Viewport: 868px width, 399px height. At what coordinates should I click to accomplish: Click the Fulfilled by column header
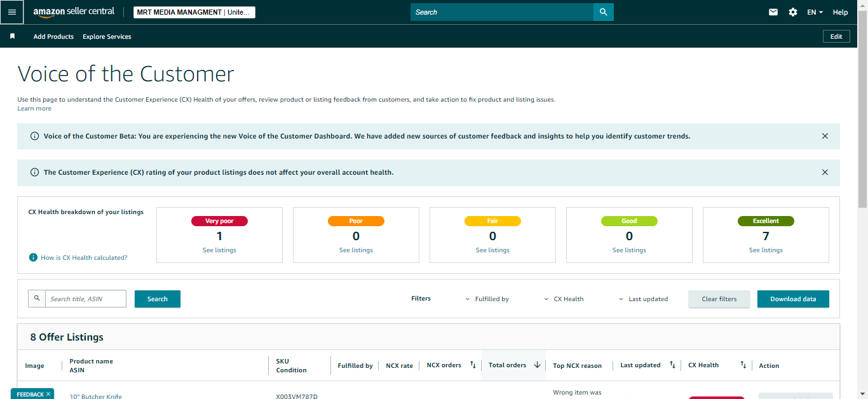pyautogui.click(x=355, y=365)
